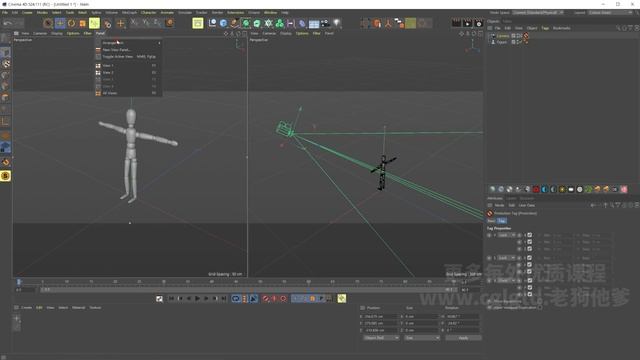Screen dimensions: 640x360
Task: Select the Figure object in the Objects manager
Action: [502, 42]
